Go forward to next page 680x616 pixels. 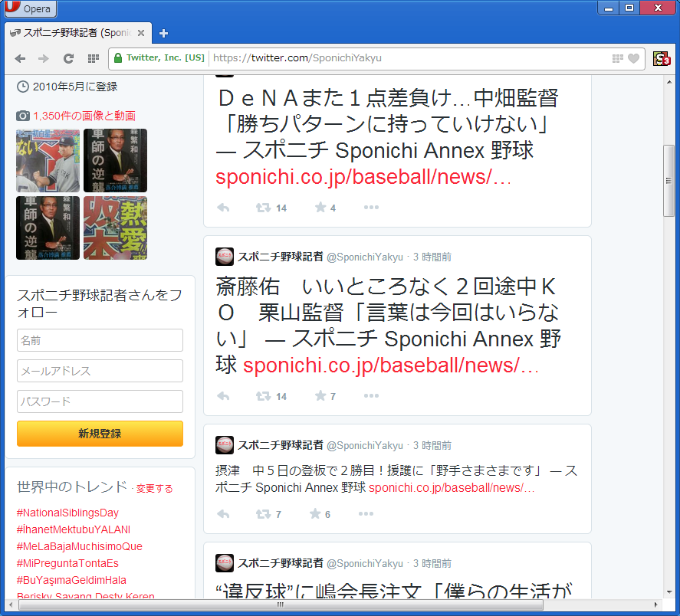click(x=44, y=58)
